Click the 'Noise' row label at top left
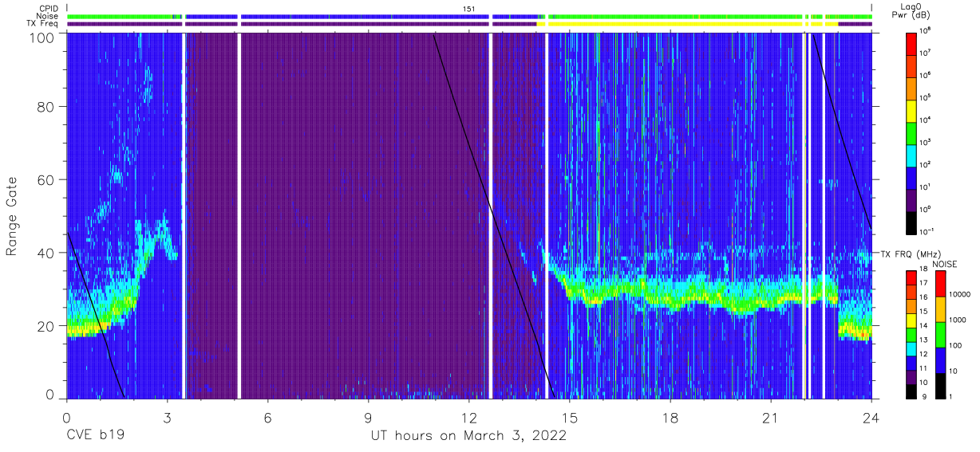 point(48,16)
